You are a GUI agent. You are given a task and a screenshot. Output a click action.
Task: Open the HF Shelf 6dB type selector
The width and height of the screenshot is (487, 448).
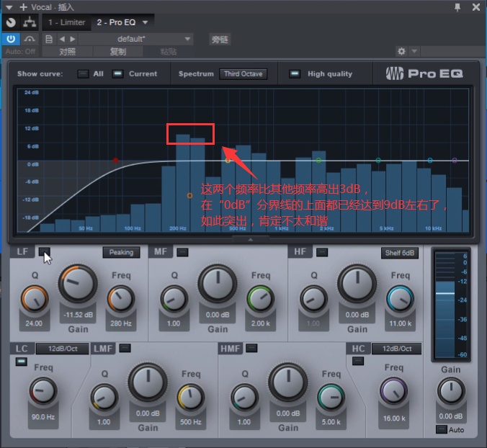click(400, 253)
